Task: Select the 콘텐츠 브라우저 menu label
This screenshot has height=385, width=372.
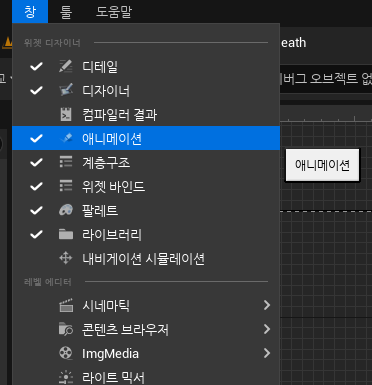Action: (x=125, y=330)
